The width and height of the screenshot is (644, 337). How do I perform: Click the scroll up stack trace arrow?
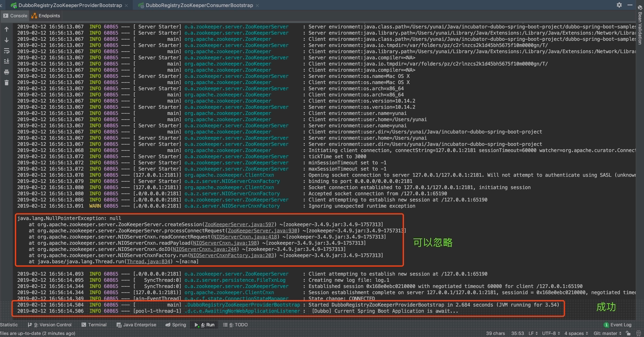pyautogui.click(x=7, y=29)
